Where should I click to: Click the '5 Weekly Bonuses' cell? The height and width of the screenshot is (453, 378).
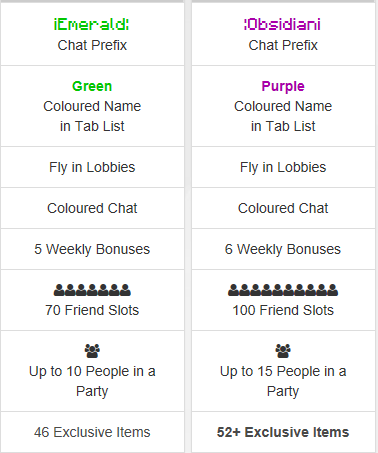[92, 249]
